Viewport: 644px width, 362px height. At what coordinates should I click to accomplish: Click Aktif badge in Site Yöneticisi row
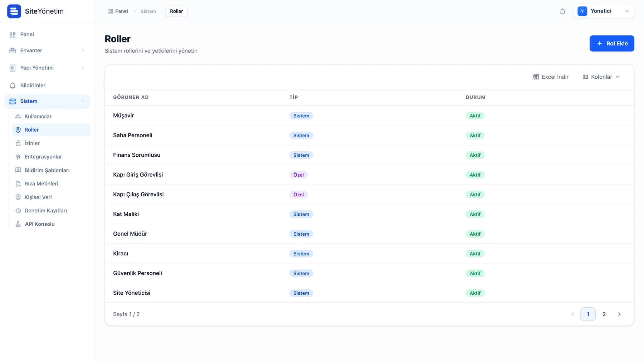(475, 293)
